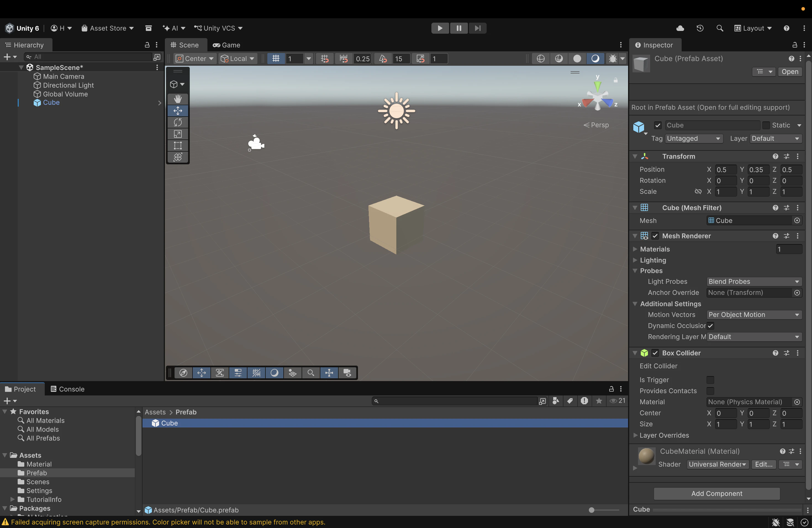Toggle favorites star filter in Project

(599, 401)
